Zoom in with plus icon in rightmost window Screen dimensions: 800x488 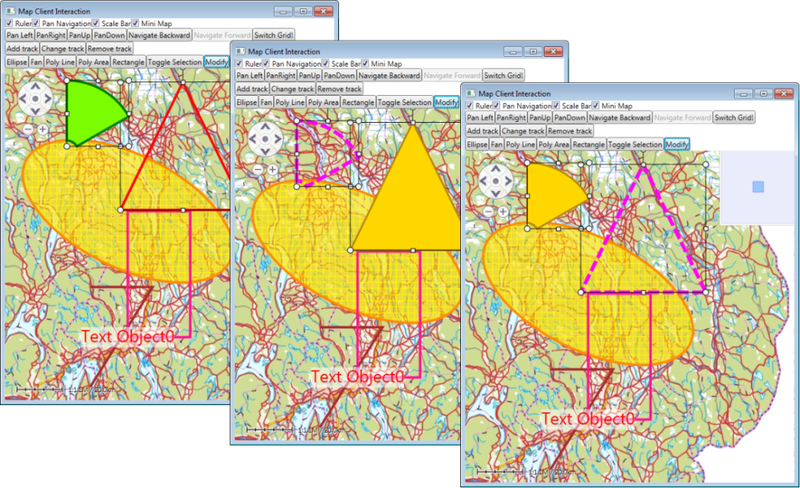coord(503,211)
